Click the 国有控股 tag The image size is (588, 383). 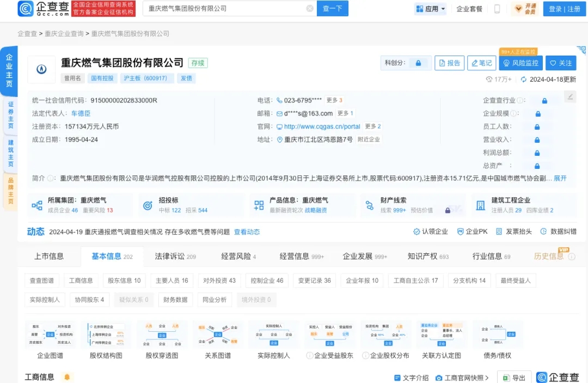coord(102,78)
